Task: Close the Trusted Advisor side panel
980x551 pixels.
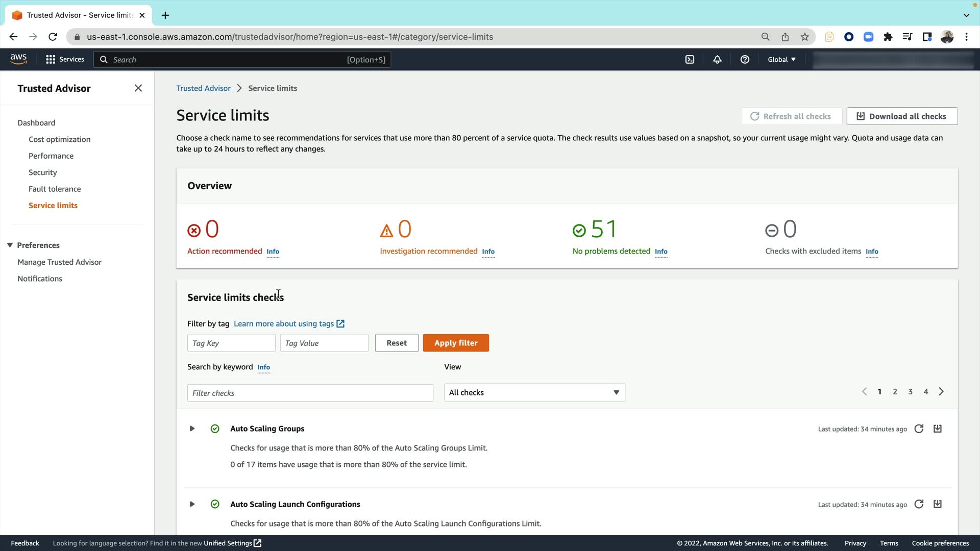Action: coord(138,88)
